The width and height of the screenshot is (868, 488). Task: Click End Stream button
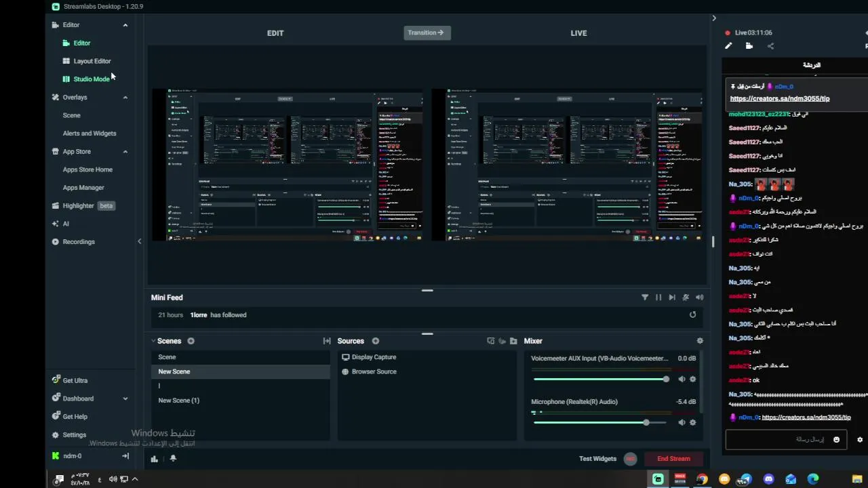pyautogui.click(x=673, y=459)
